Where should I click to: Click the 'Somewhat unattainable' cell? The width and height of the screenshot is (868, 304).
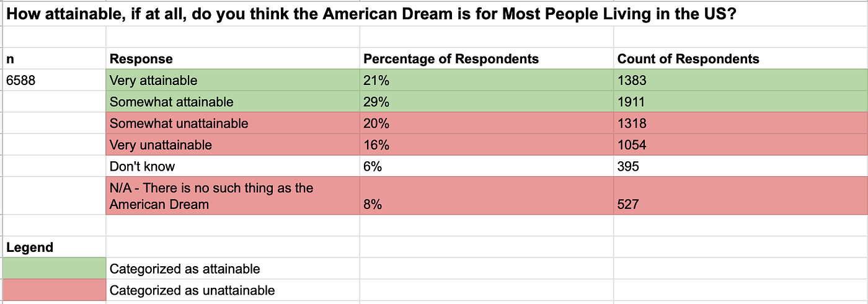pos(233,123)
